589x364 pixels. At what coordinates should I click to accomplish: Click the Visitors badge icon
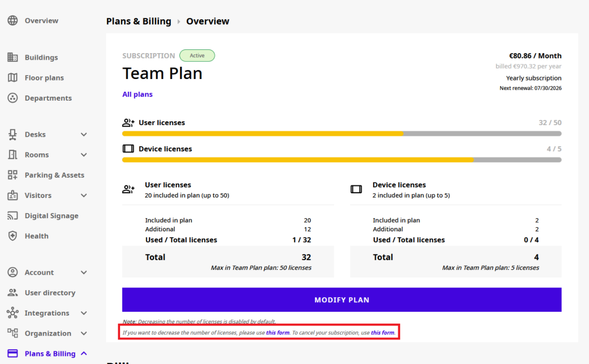(x=13, y=195)
